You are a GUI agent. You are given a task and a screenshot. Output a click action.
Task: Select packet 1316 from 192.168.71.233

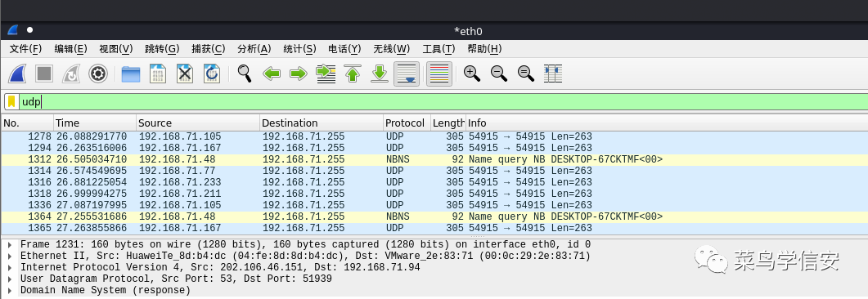tap(434, 182)
